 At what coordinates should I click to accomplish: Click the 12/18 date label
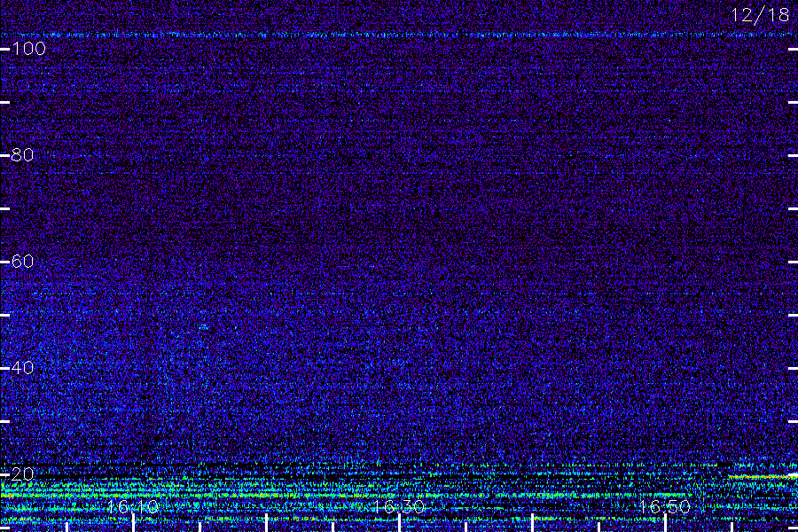(761, 15)
